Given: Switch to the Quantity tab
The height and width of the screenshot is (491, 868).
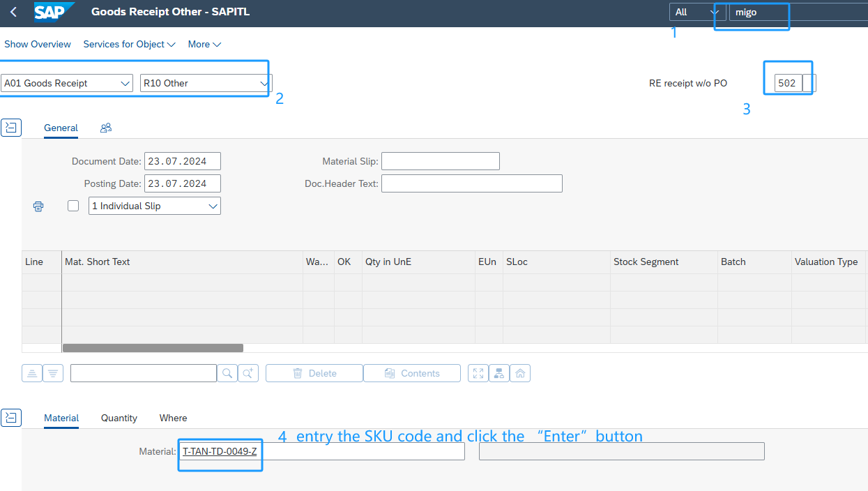Looking at the screenshot, I should click(119, 418).
